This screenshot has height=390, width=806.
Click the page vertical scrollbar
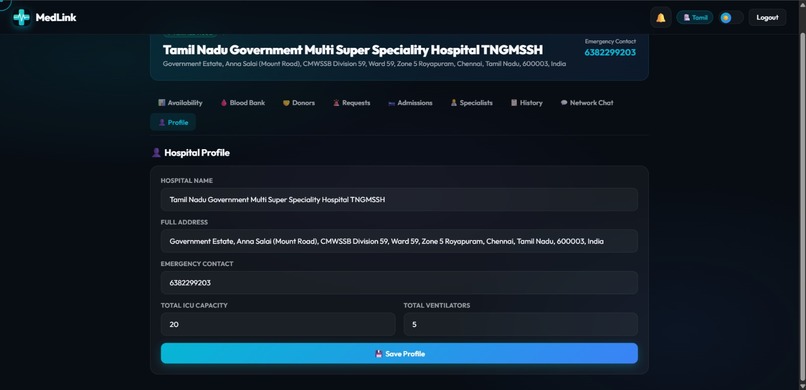802,206
